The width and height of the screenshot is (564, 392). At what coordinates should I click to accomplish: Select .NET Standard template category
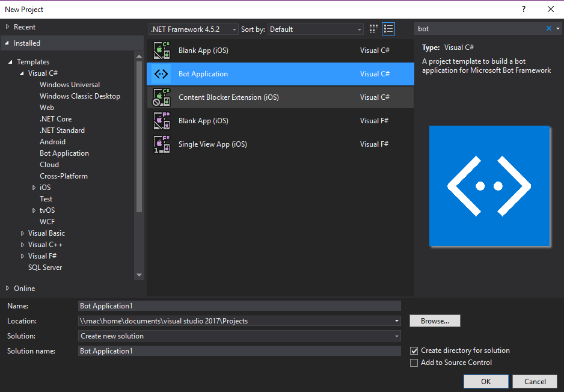[62, 130]
